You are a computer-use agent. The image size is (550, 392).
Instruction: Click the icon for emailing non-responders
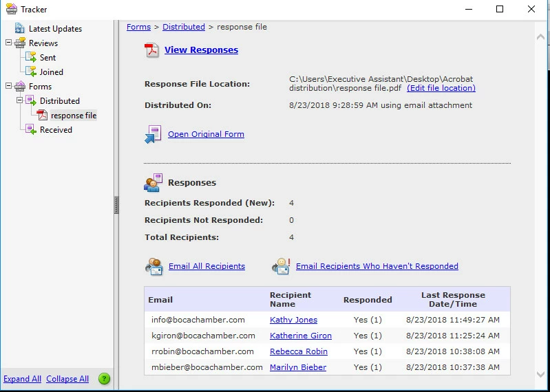pos(281,267)
